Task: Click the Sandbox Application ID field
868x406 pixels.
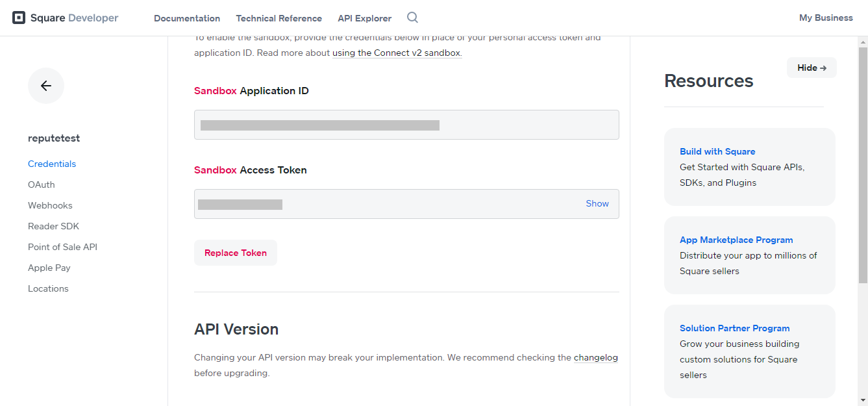Action: (x=406, y=125)
